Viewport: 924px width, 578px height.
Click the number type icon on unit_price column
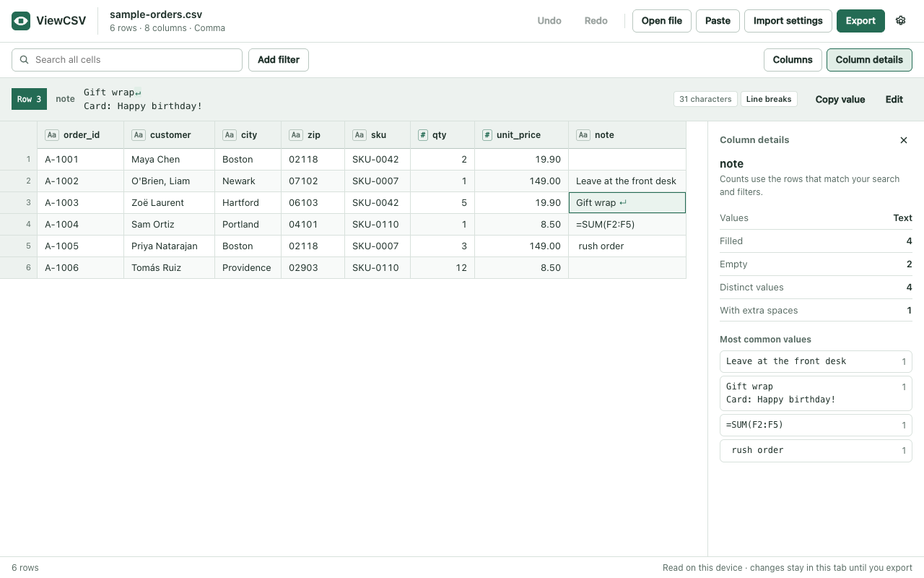point(487,135)
